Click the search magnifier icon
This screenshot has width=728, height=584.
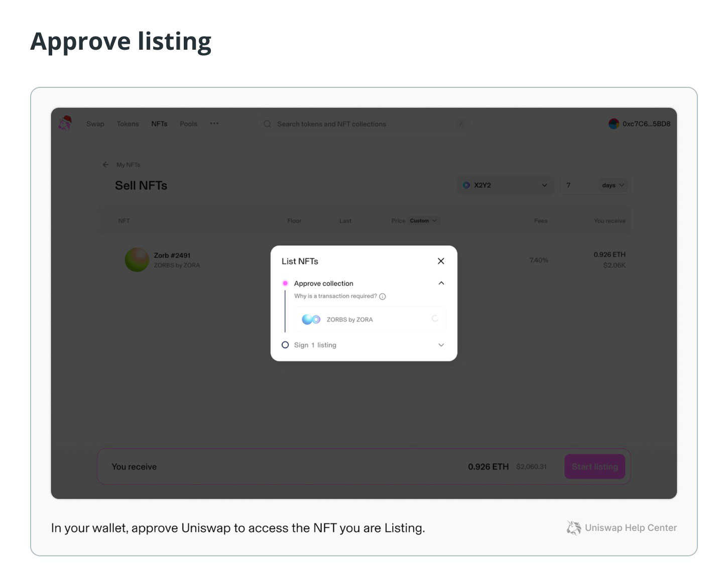click(x=268, y=124)
